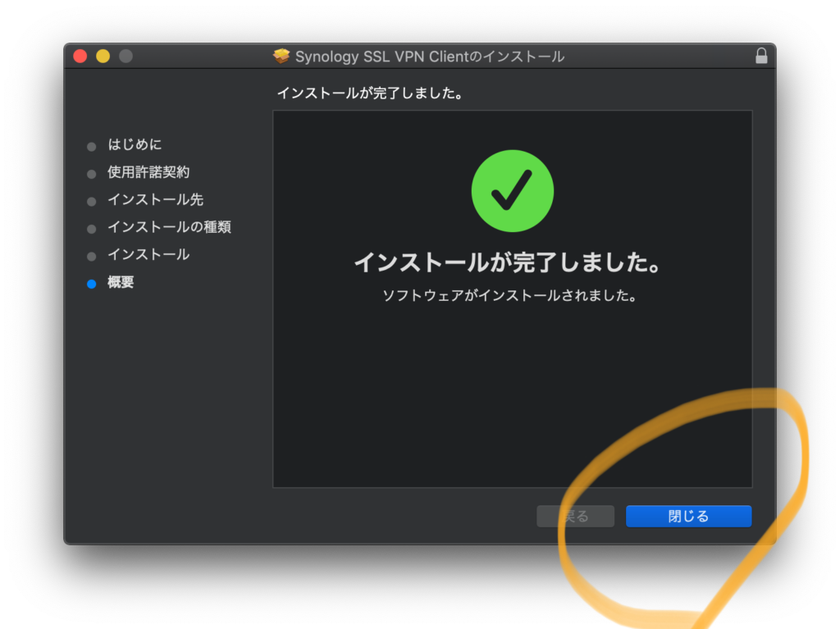Click the 閉じる button
Image resolution: width=840 pixels, height=629 pixels.
coord(688,516)
